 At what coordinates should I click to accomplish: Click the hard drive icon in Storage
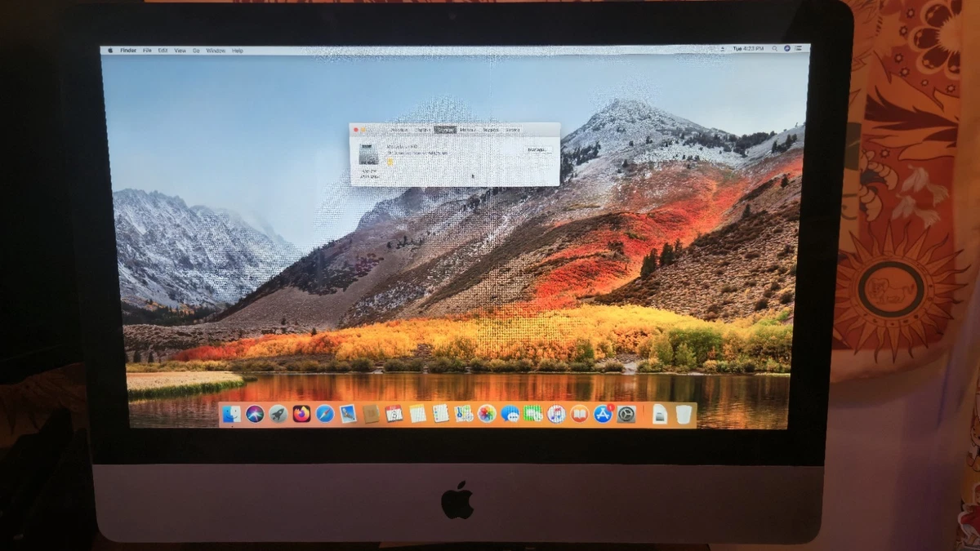click(x=368, y=154)
